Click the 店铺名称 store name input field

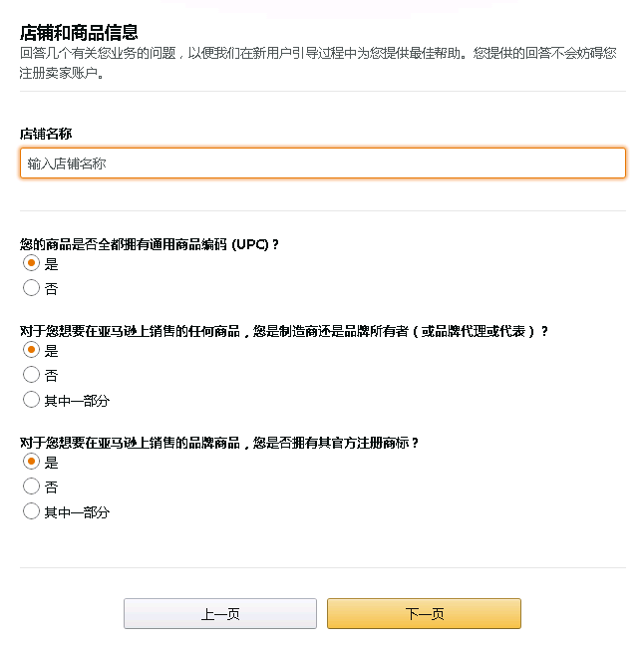tap(322, 163)
